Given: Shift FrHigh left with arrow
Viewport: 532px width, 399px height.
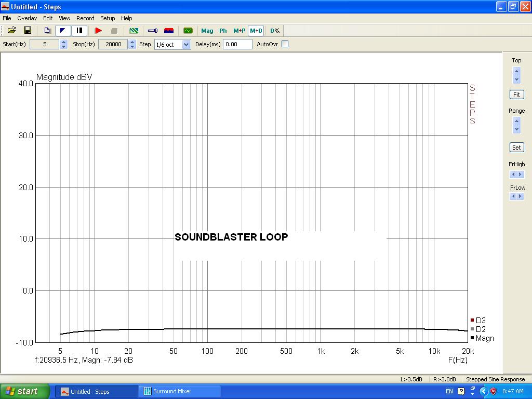Looking at the screenshot, I should (513, 175).
